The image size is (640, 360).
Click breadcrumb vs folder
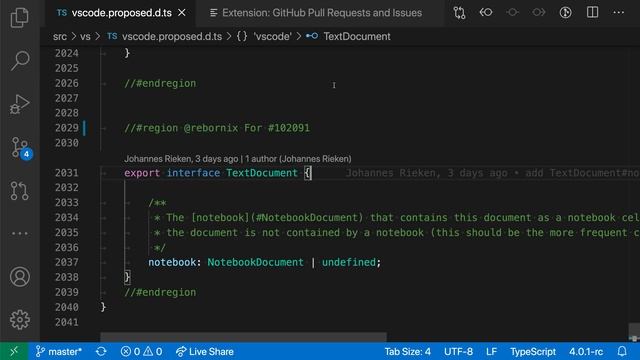(85, 36)
